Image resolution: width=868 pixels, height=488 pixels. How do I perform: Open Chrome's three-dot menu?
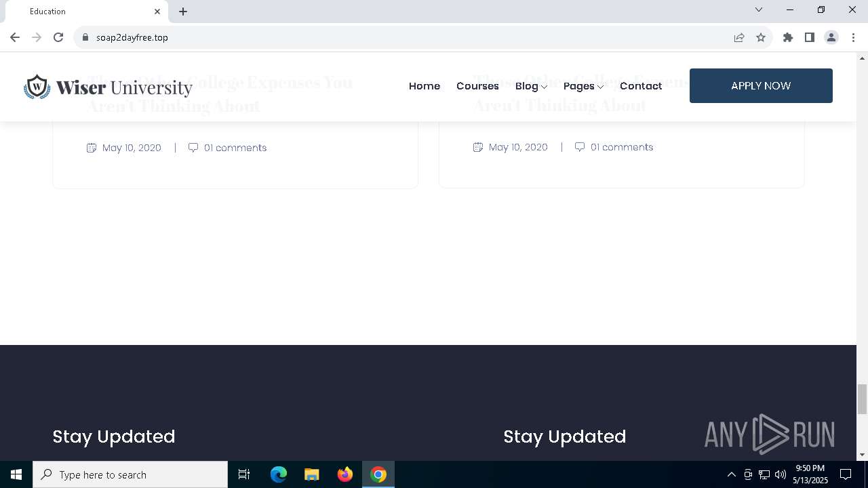[x=853, y=37]
